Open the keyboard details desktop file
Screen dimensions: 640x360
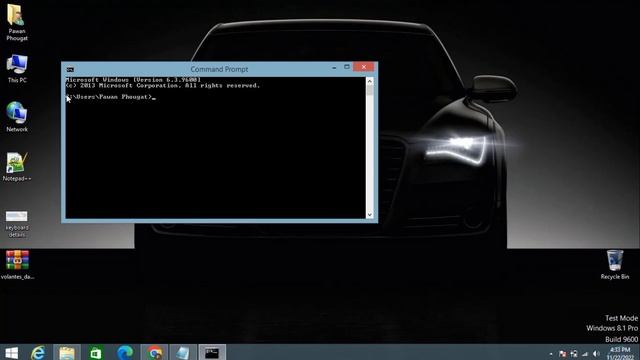coord(17,224)
